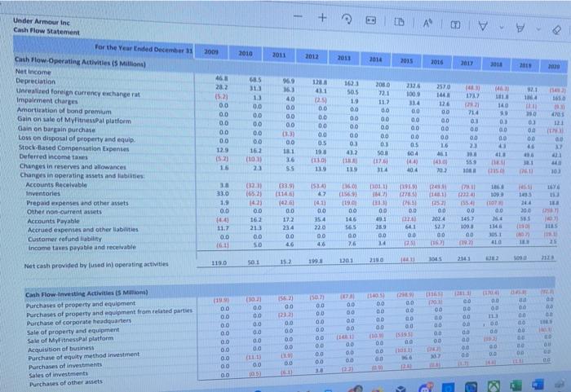The height and width of the screenshot is (392, 571).
Task: Click the fit-to-width icon
Action: (370, 20)
